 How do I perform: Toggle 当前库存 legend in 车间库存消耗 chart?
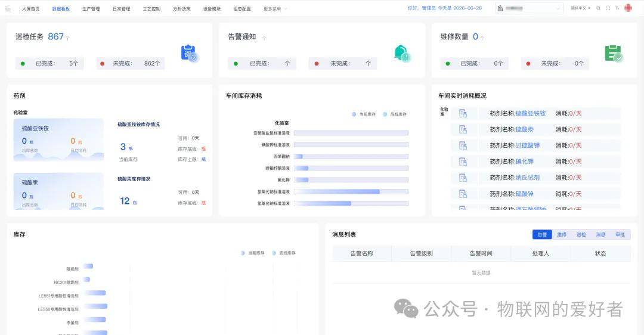364,114
